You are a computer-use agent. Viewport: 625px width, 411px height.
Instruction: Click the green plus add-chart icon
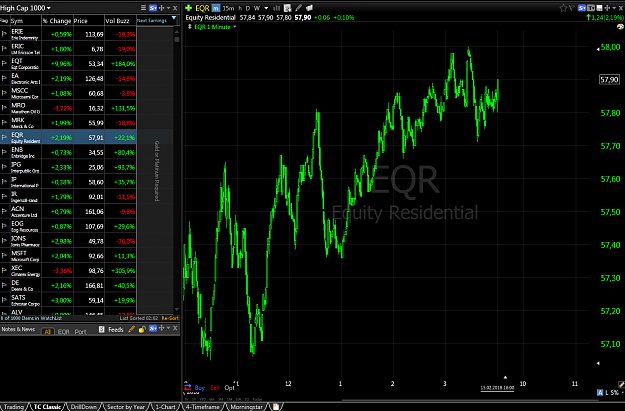(x=189, y=8)
